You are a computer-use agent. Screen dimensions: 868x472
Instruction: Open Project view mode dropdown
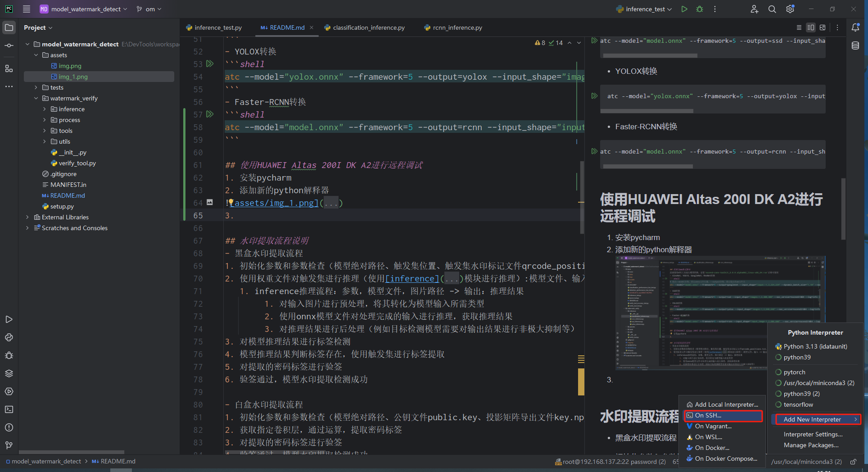point(38,27)
